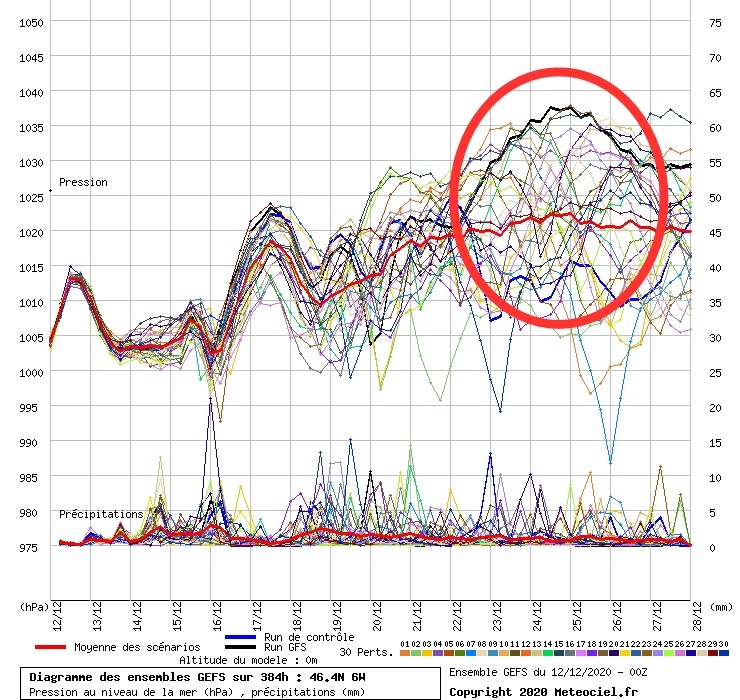Click the 'Précipitations' series label
The width and height of the screenshot is (740, 700).
click(x=100, y=514)
